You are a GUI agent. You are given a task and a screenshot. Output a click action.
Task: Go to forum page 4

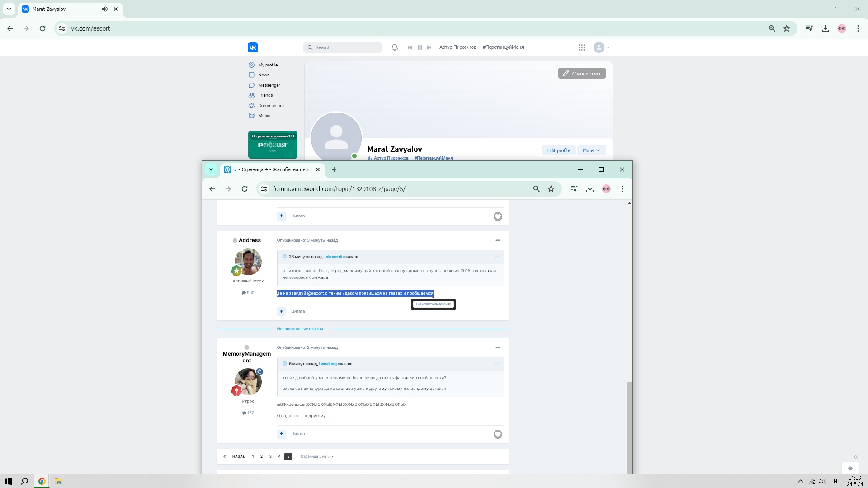pyautogui.click(x=279, y=456)
